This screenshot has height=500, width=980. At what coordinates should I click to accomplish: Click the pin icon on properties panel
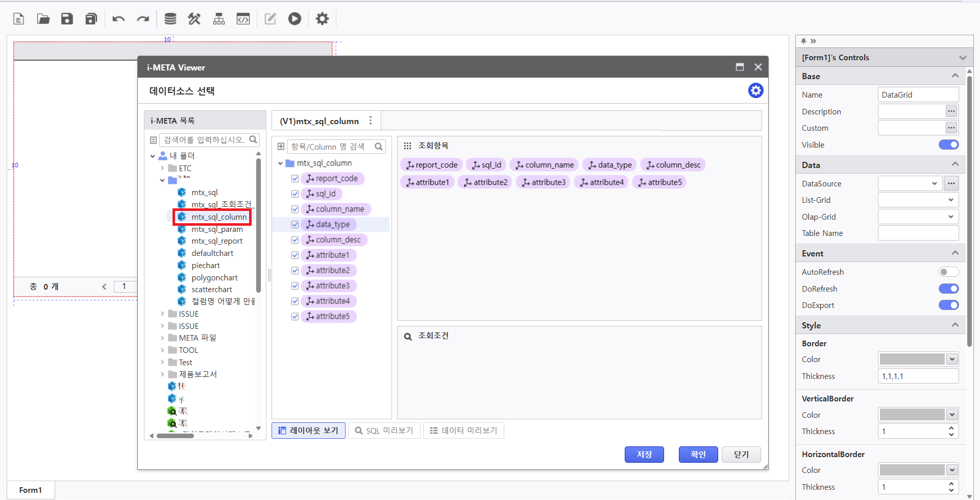point(803,41)
